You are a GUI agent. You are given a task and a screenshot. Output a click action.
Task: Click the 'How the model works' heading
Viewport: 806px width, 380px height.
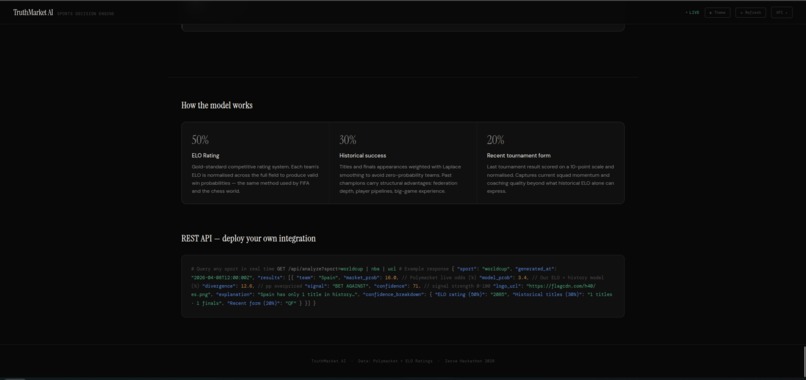[216, 105]
